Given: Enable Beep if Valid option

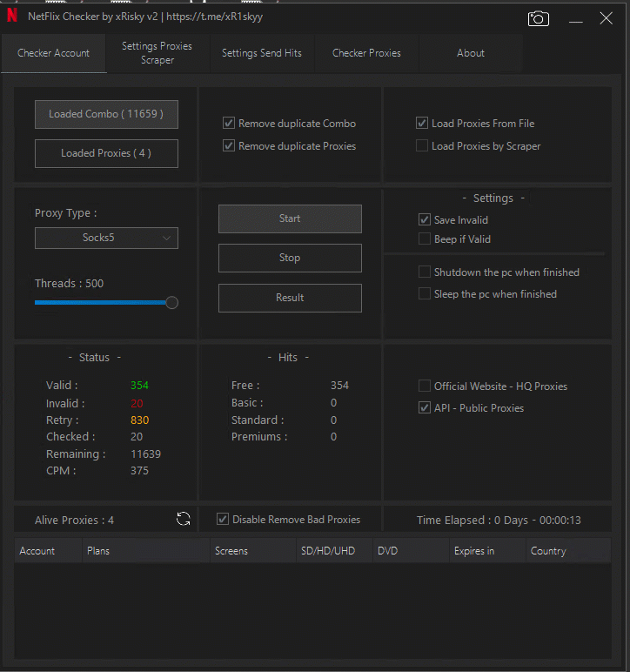Looking at the screenshot, I should pyautogui.click(x=425, y=239).
